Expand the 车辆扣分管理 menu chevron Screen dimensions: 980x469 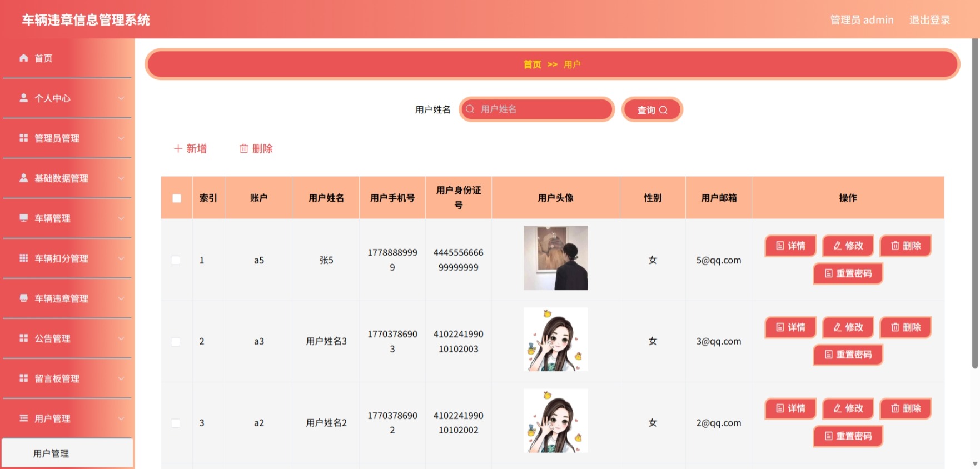click(121, 258)
